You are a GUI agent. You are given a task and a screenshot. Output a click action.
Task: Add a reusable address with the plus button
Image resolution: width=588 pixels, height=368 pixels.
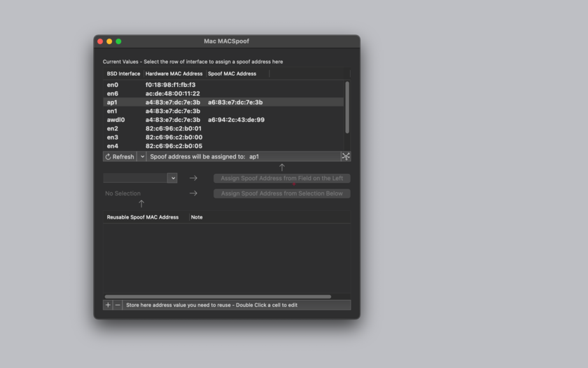click(108, 305)
